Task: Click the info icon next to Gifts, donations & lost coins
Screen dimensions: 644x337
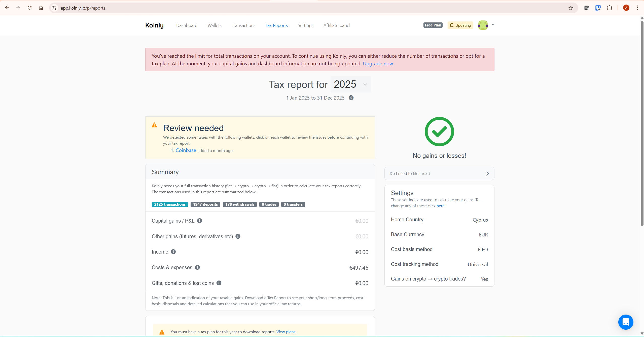Action: (x=219, y=283)
